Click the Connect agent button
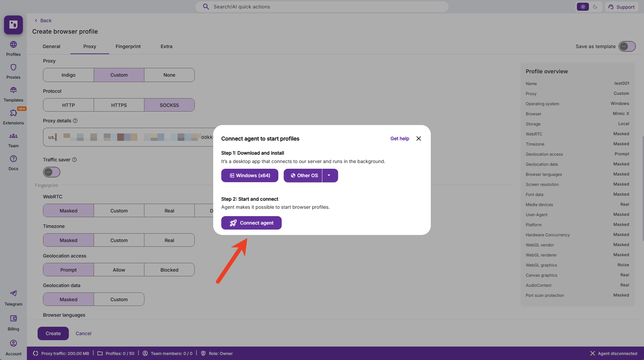Screen dimensions: 644x360 point(251,223)
